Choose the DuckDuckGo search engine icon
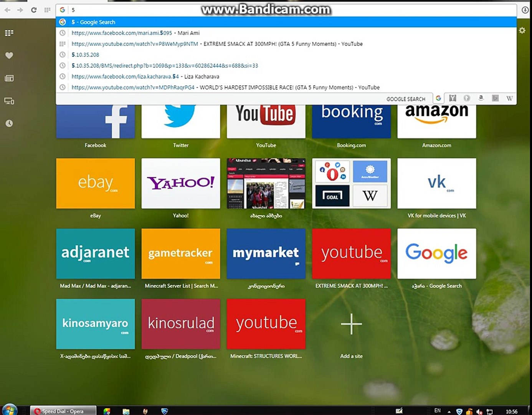Viewport: 532px width, 415px height. [467, 98]
